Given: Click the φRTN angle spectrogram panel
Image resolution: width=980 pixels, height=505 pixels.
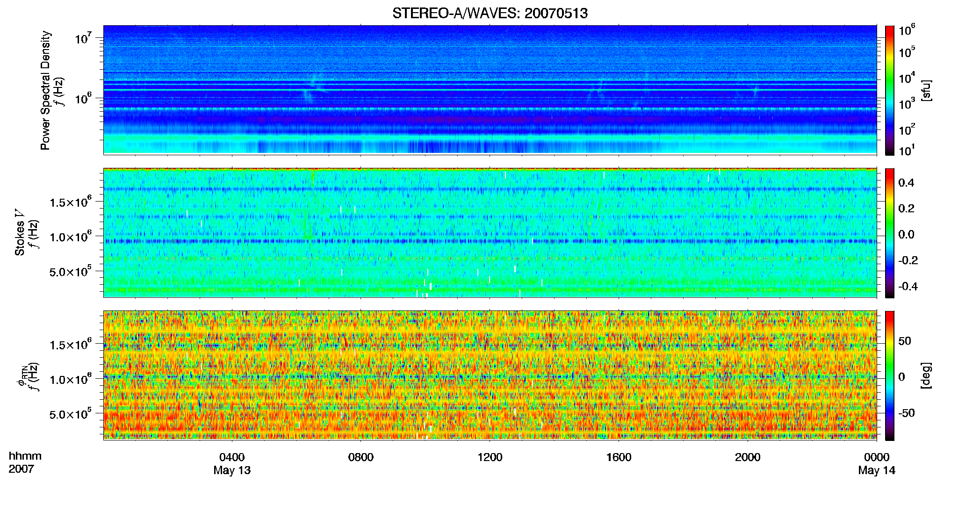Looking at the screenshot, I should coord(490,375).
